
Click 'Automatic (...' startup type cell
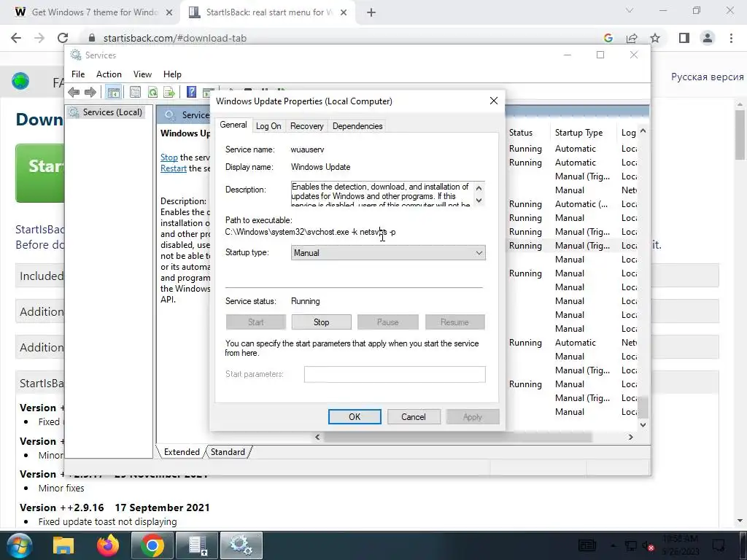tap(581, 204)
